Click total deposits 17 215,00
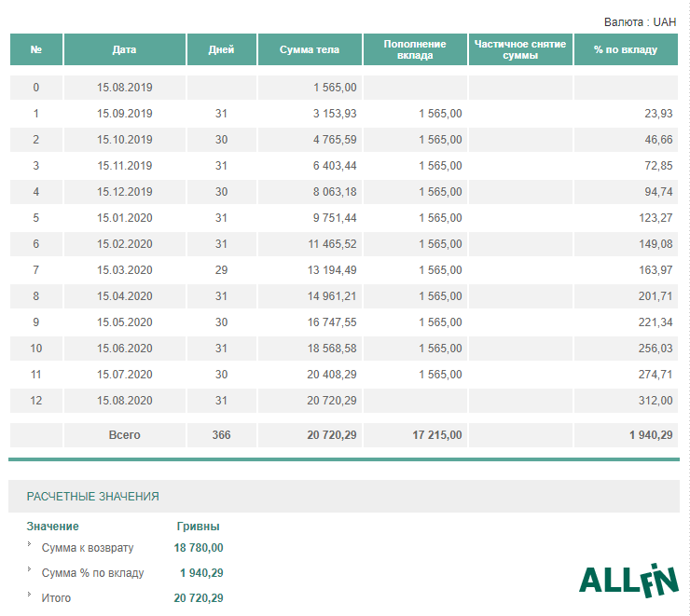The height and width of the screenshot is (616, 690). [x=437, y=435]
